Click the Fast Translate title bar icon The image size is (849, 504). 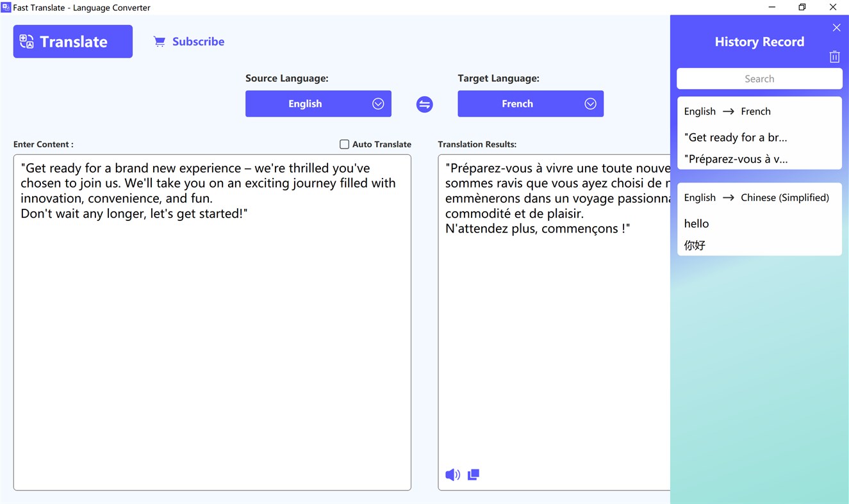[6, 7]
